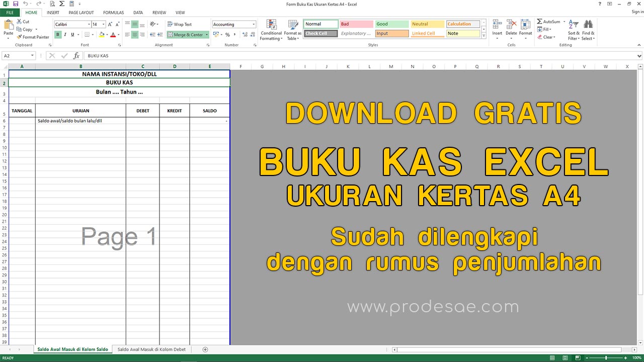
Task: Click the Undo arrow icon
Action: (x=26, y=4)
